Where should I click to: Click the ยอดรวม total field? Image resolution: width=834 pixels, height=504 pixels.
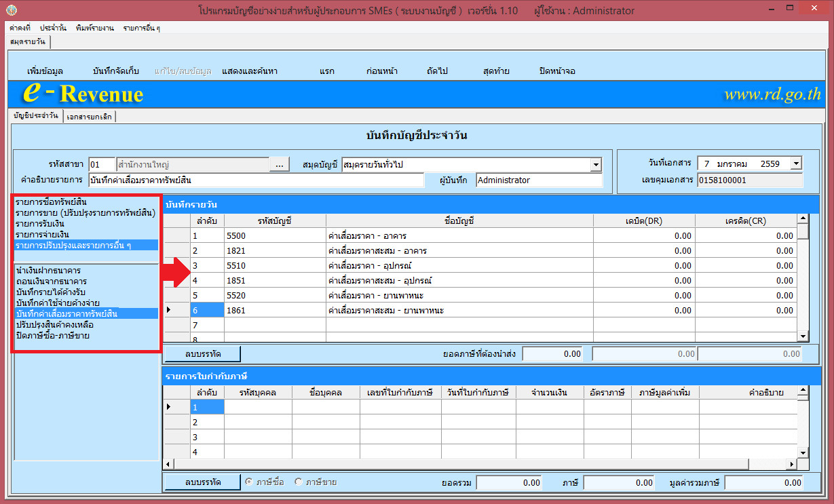510,482
